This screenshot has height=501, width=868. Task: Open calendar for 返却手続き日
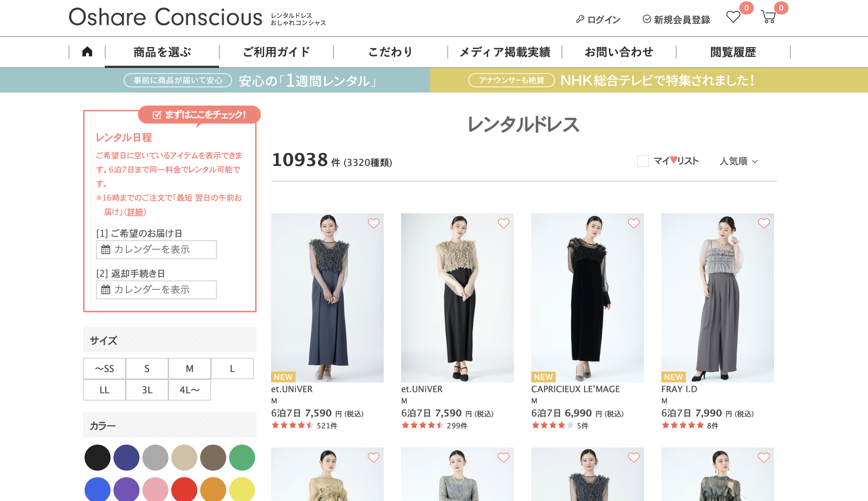[x=156, y=290]
